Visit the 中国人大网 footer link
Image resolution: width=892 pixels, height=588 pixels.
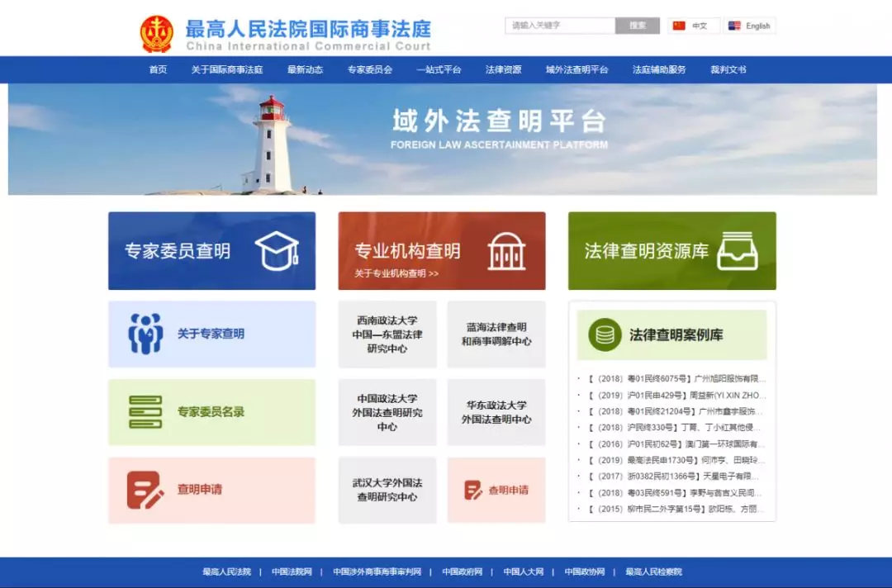(524, 572)
